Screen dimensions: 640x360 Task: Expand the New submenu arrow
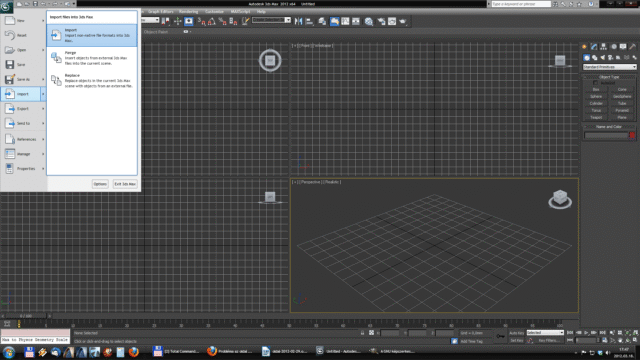(x=43, y=20)
